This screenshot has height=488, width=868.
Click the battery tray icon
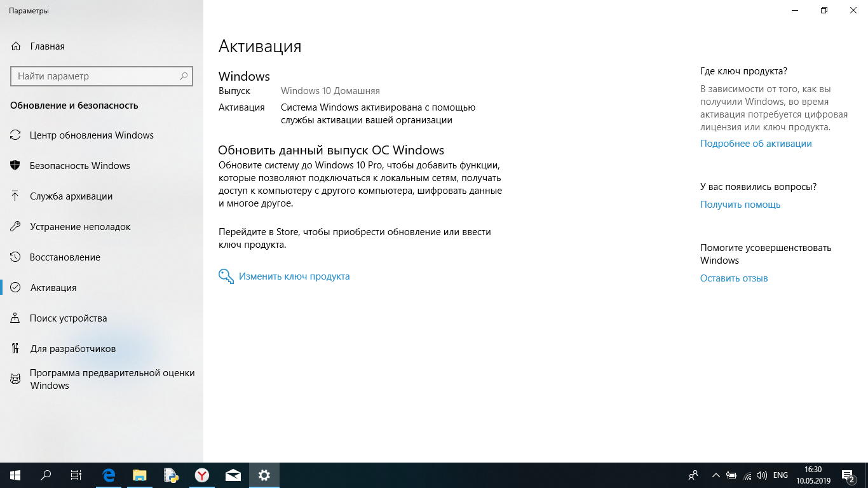[x=731, y=475]
